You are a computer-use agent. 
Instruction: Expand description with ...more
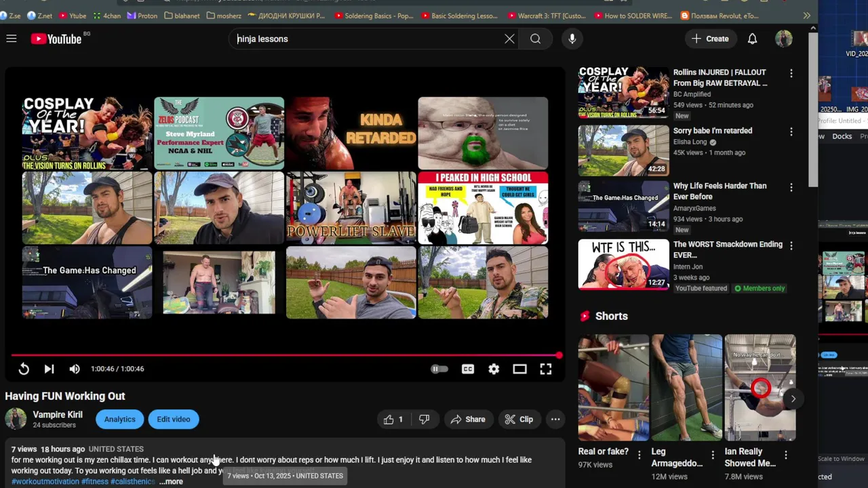tap(171, 481)
